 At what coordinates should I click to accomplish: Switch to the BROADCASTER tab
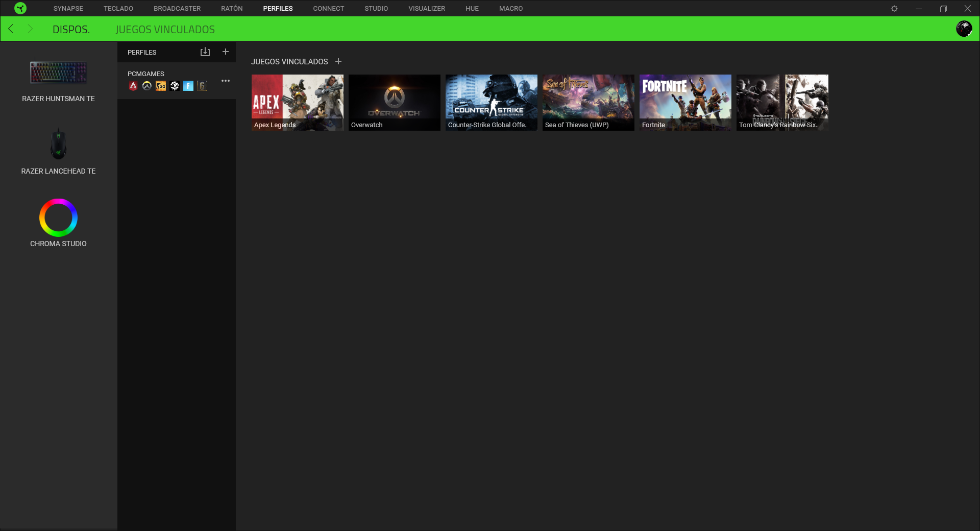[177, 9]
